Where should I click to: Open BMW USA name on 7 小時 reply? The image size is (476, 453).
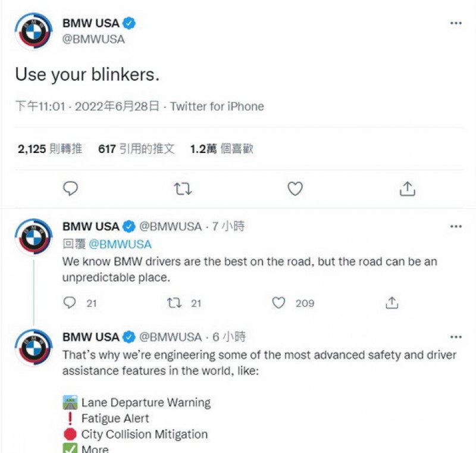click(91, 226)
